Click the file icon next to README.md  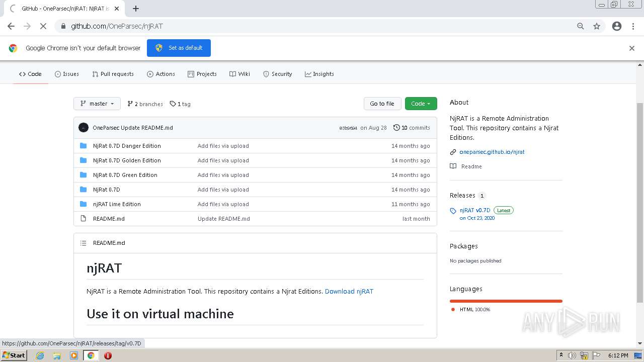[84, 219]
